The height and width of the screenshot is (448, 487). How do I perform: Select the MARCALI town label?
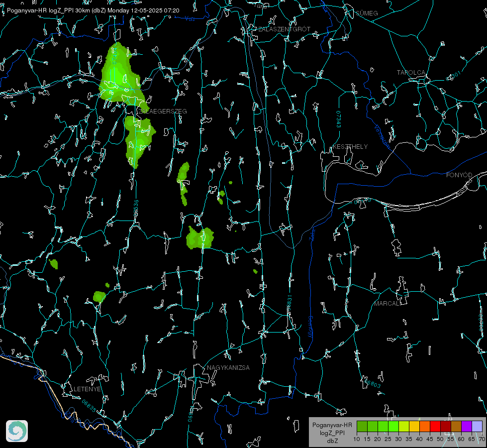(388, 304)
